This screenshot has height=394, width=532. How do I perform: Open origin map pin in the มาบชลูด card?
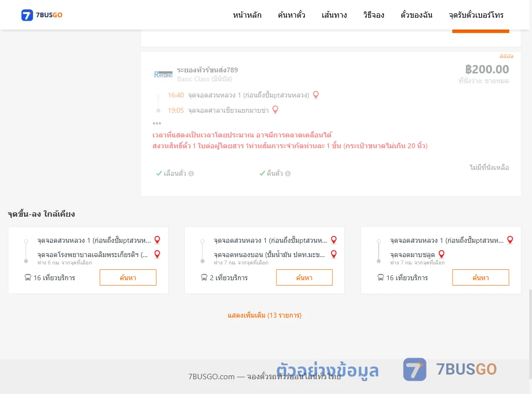510,240
